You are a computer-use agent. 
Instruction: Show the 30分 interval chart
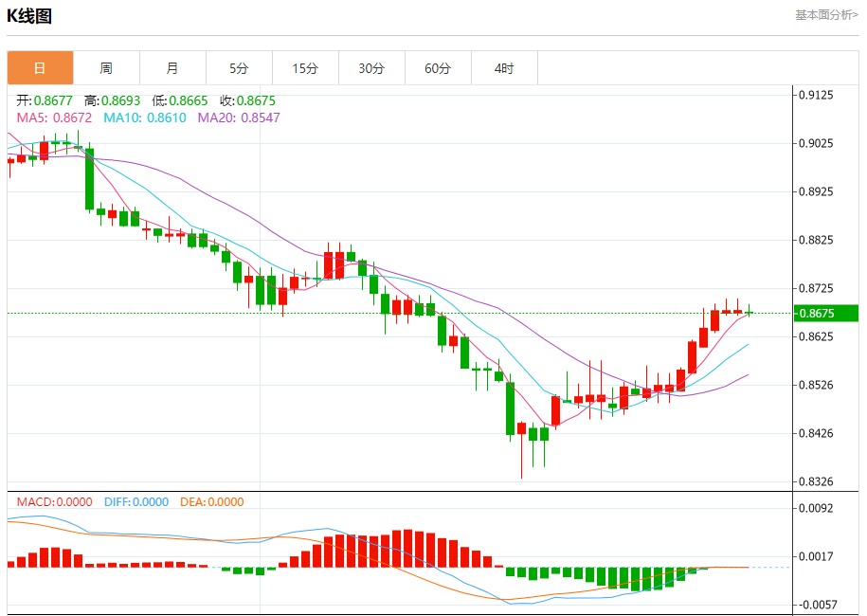[371, 68]
